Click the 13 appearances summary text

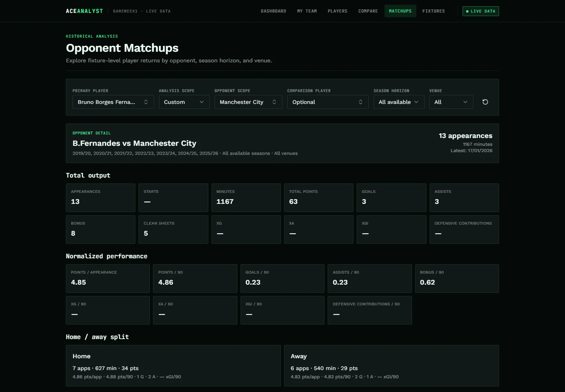(x=465, y=136)
